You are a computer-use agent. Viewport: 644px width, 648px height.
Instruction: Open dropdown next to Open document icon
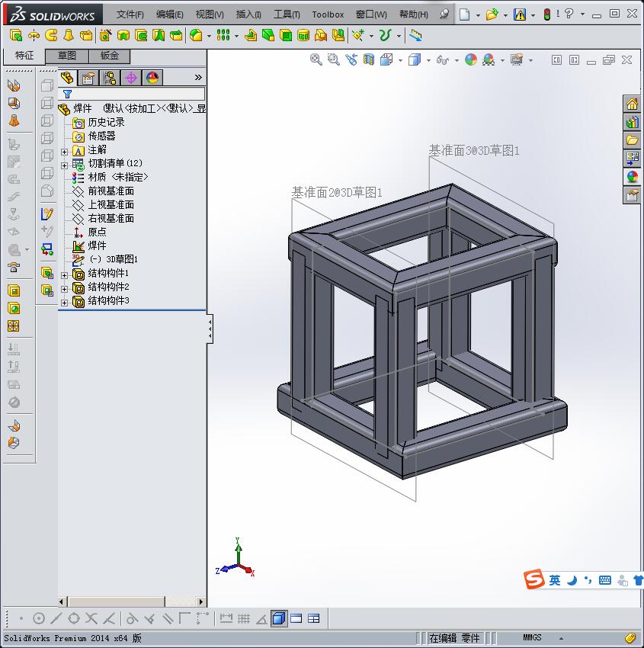tap(505, 15)
